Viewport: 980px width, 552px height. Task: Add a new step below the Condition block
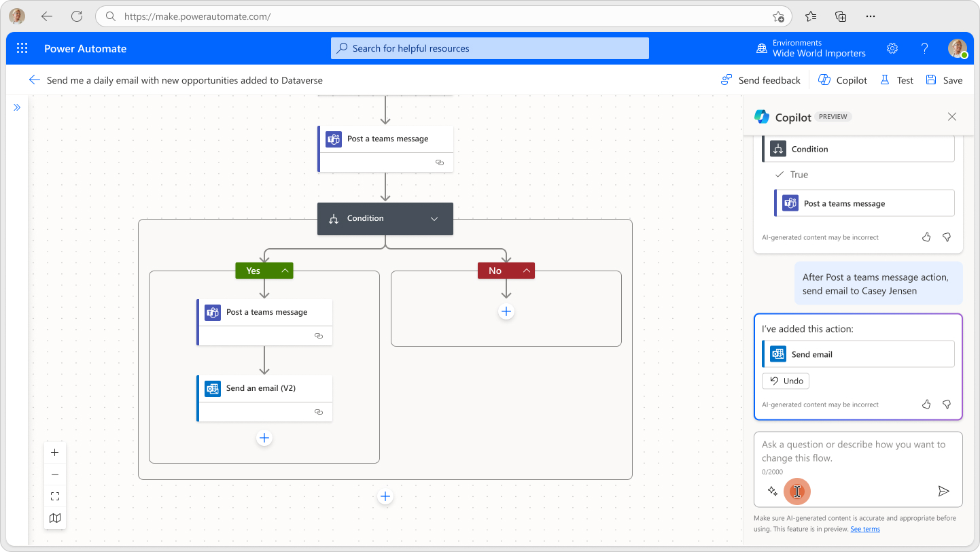pos(385,497)
